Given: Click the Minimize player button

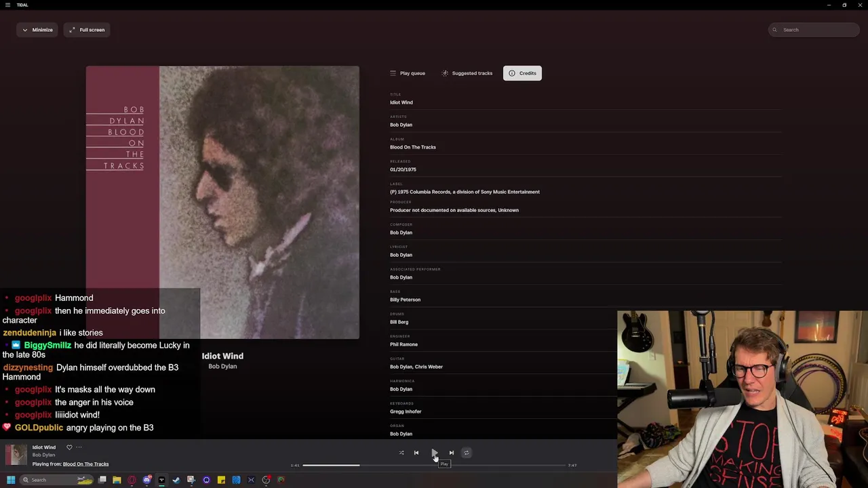Looking at the screenshot, I should click(x=37, y=30).
